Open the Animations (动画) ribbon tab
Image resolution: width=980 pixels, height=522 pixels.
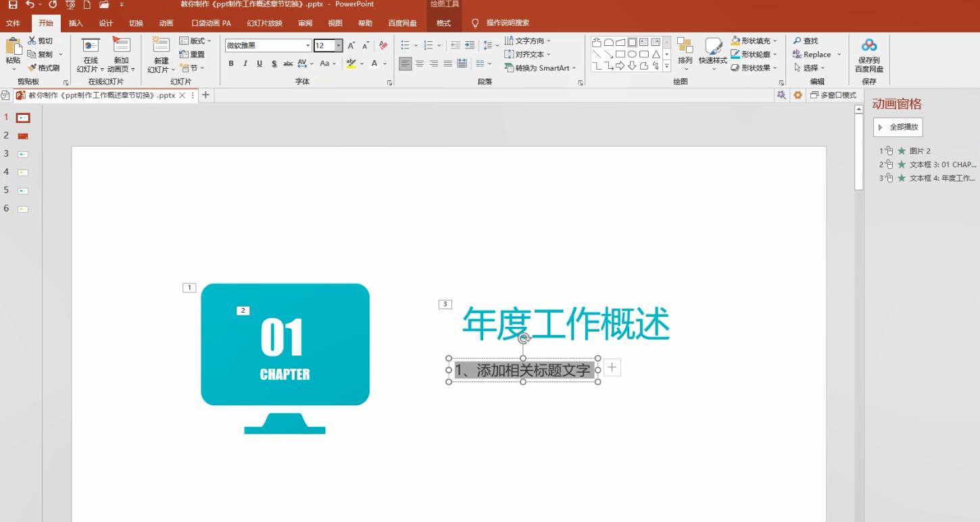tap(166, 23)
